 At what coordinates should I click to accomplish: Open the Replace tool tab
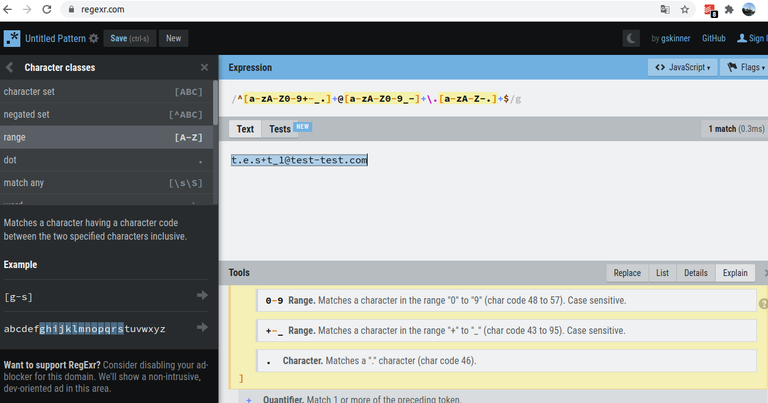pyautogui.click(x=627, y=273)
